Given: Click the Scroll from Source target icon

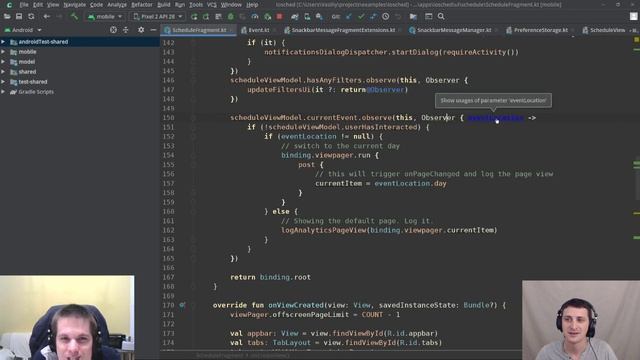Looking at the screenshot, I should [113, 30].
